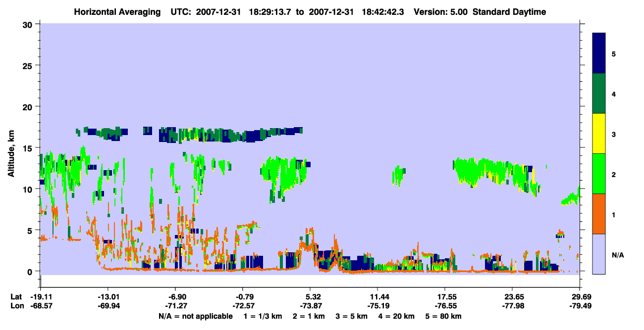
Task: Click longitude value -72.57
Action: [243, 306]
